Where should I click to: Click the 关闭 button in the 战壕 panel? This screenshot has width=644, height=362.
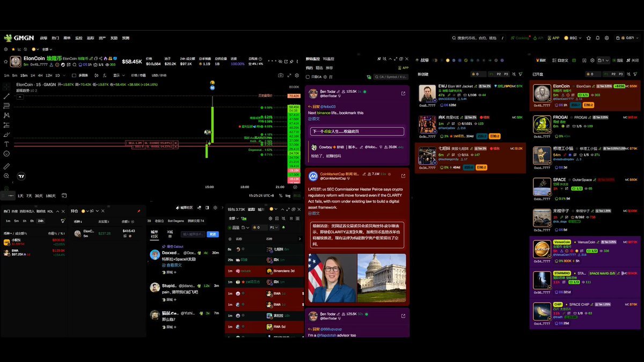coord(633,61)
